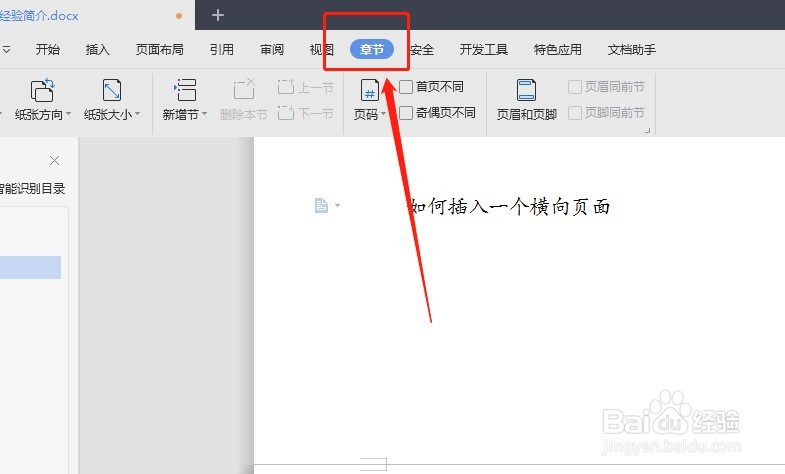785x474 pixels.
Task: Go to 上一节 previous section
Action: [305, 87]
